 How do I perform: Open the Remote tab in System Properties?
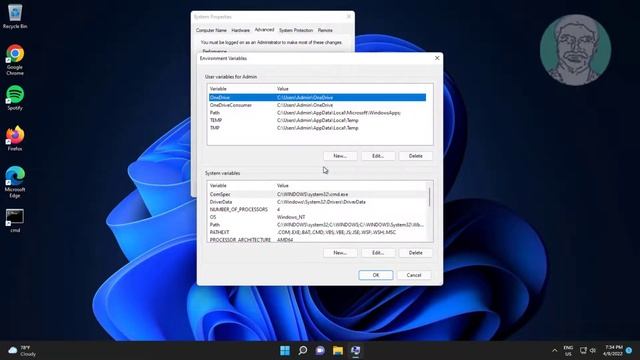[325, 30]
